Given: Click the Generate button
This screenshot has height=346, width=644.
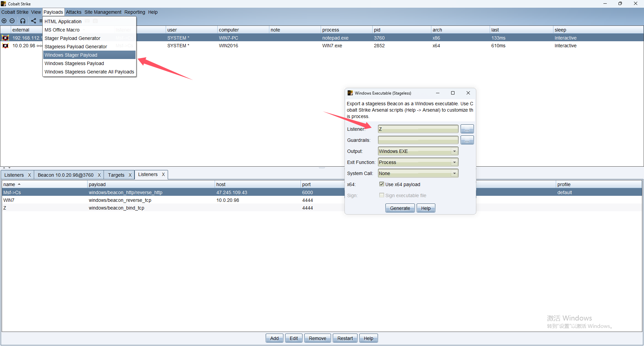Looking at the screenshot, I should coord(400,208).
